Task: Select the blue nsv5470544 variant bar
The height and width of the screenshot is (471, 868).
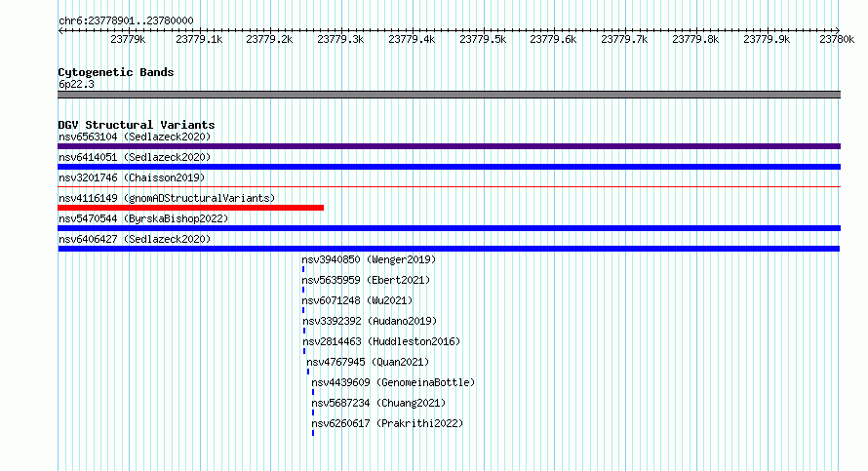Action: (449, 228)
